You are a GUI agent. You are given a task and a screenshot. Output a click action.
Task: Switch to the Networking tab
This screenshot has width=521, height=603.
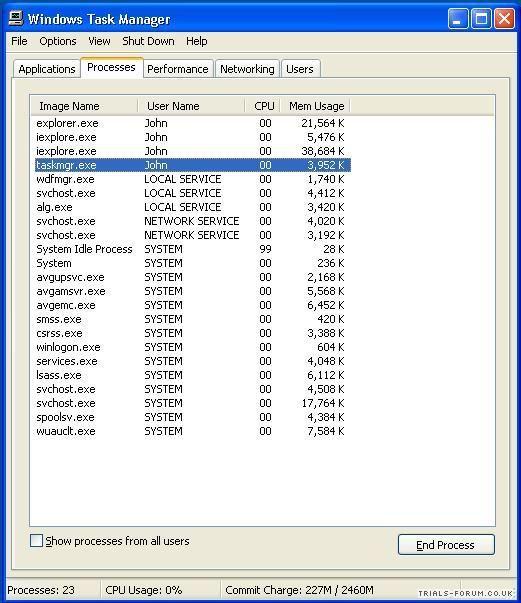point(247,69)
